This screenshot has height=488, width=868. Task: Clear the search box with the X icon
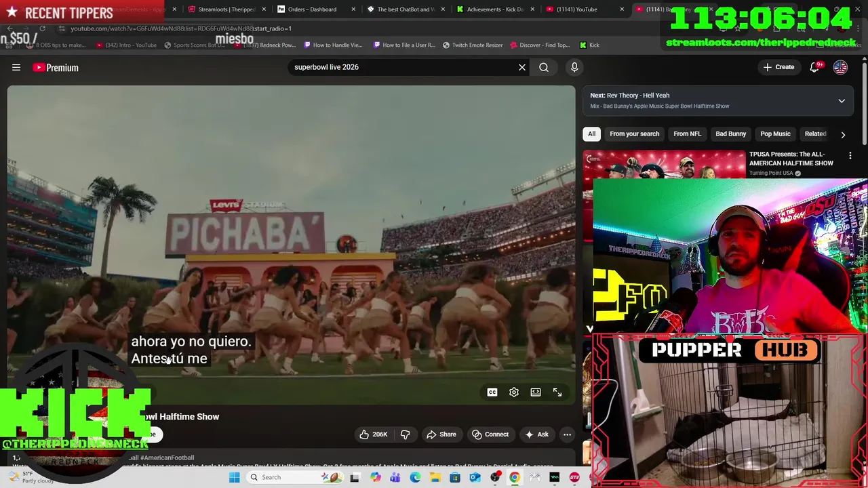pyautogui.click(x=522, y=67)
